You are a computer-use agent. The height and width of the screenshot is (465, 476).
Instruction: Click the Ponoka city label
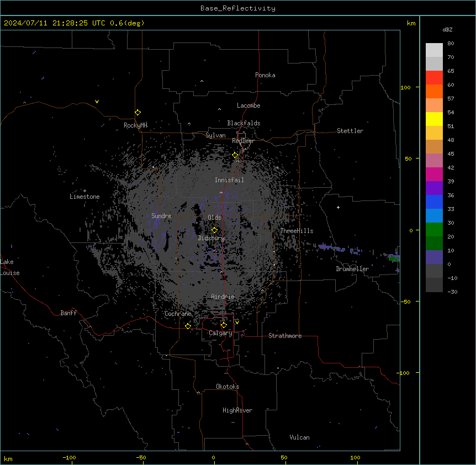(265, 75)
